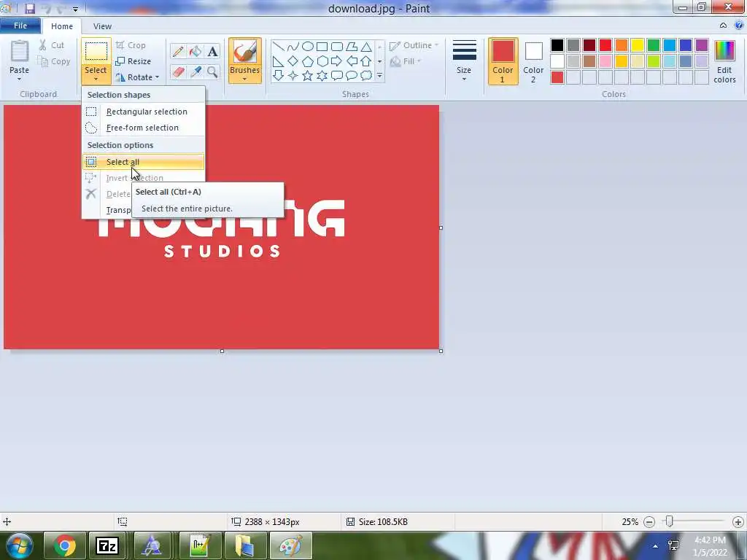This screenshot has width=747, height=560.
Task: Open 7-Zip from the taskbar
Action: tap(107, 545)
